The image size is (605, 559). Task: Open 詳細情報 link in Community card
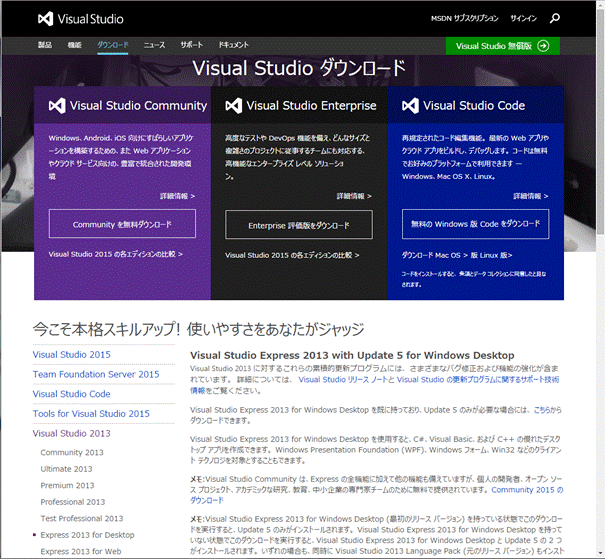click(x=177, y=196)
